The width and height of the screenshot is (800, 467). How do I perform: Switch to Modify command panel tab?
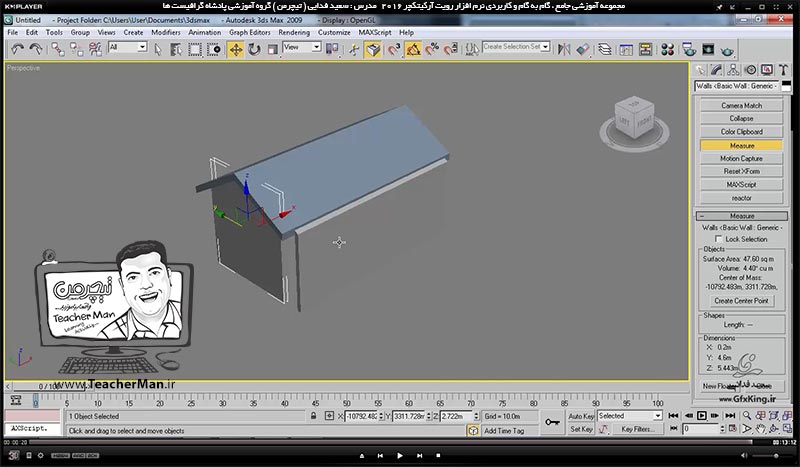[x=717, y=70]
